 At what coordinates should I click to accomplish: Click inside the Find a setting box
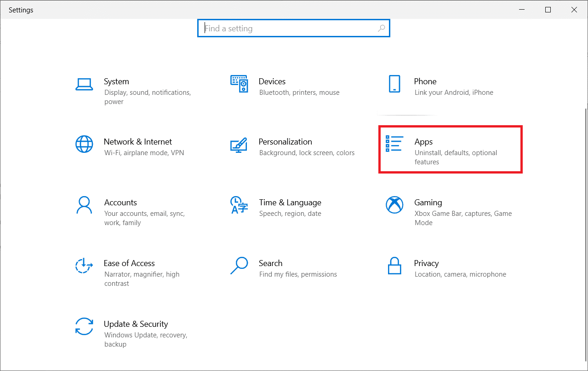[x=290, y=29]
